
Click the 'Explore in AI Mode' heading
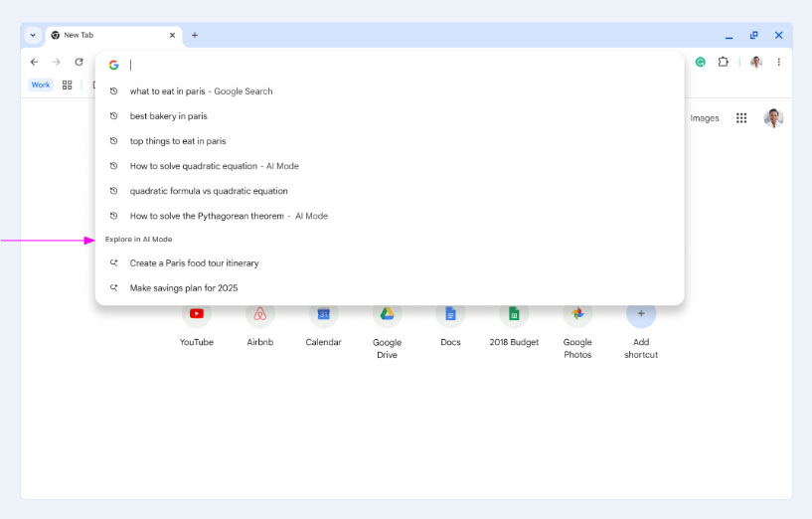click(x=139, y=240)
